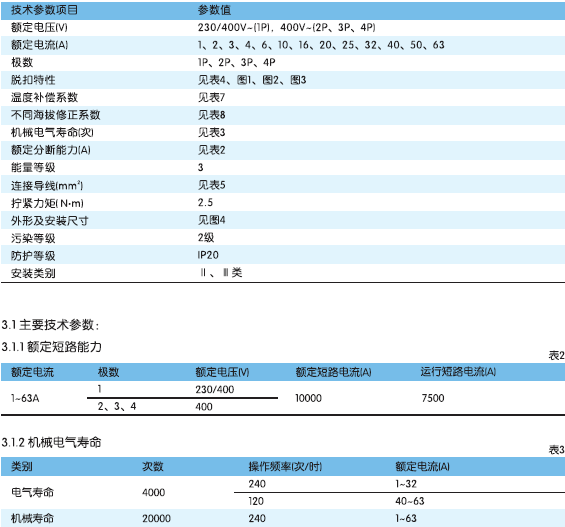Select the rated current values 1、2、3…63

pyautogui.click(x=321, y=45)
